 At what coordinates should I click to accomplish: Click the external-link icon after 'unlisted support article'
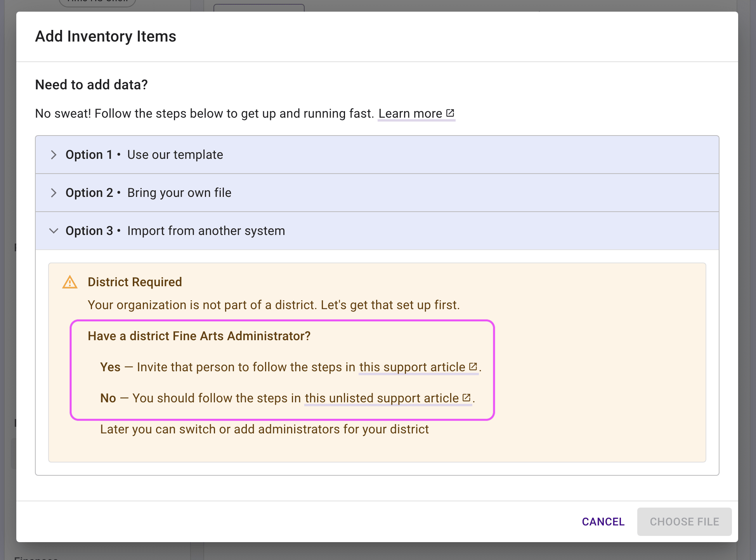tap(466, 398)
